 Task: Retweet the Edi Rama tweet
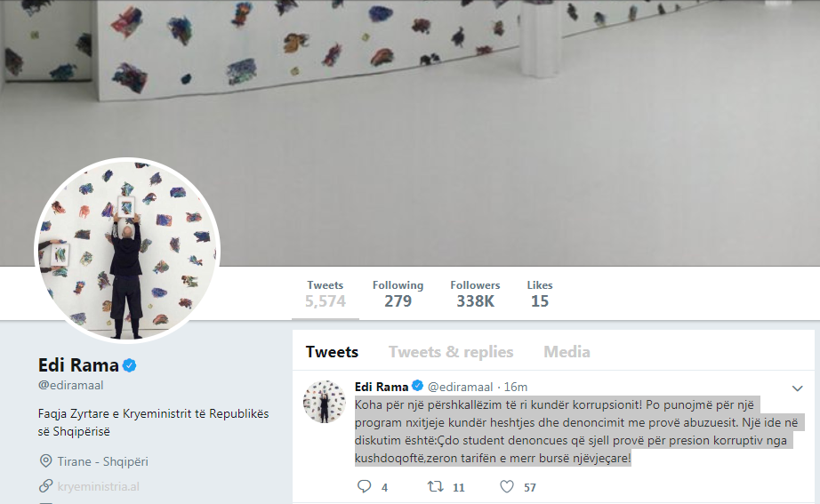click(x=435, y=487)
